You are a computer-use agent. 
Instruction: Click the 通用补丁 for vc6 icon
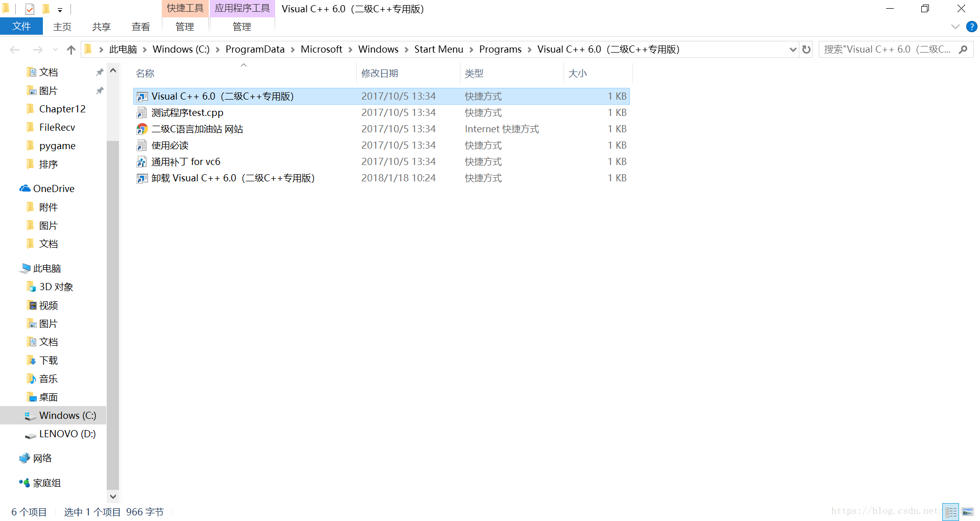coord(142,162)
